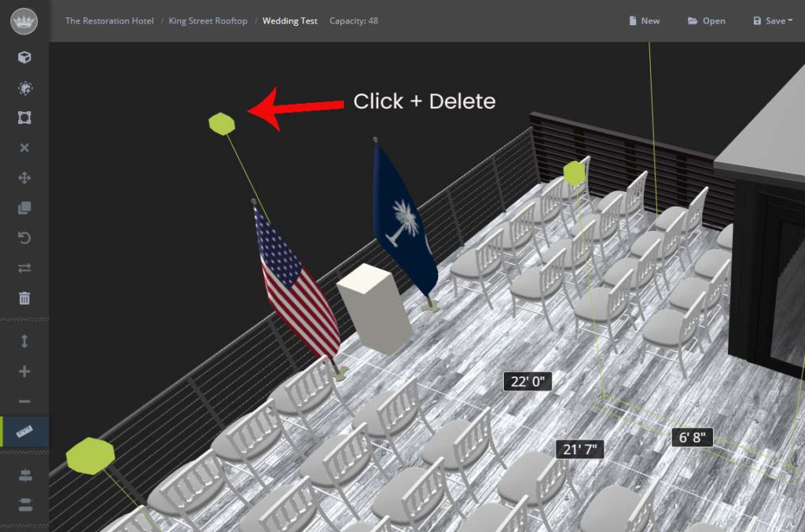The width and height of the screenshot is (805, 532).
Task: Click the 21' 7" measurement label
Action: (579, 449)
